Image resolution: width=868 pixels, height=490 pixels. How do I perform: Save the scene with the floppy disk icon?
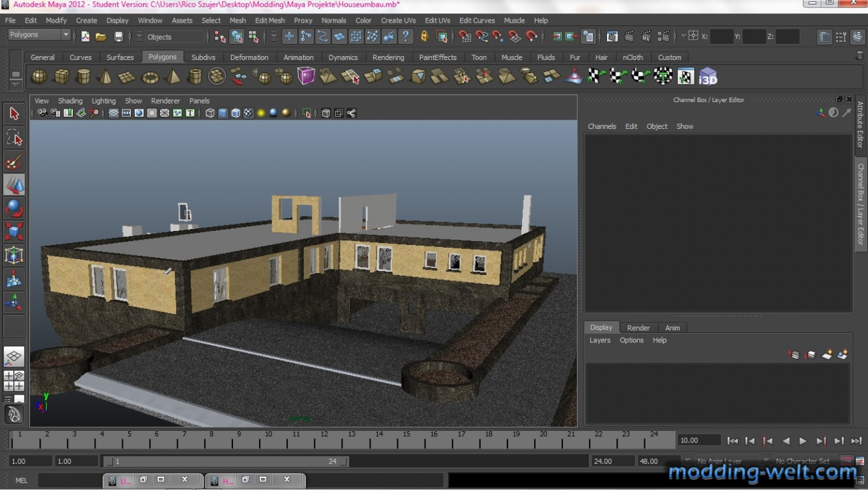119,37
